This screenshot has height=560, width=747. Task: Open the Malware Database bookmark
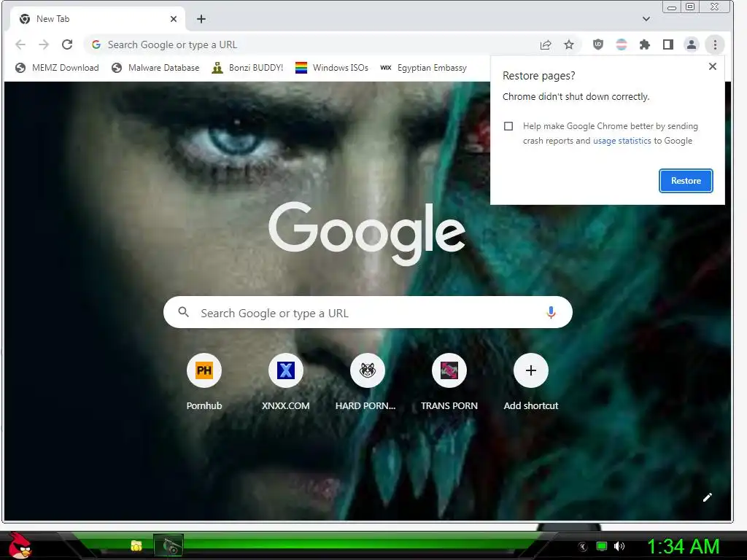(155, 68)
